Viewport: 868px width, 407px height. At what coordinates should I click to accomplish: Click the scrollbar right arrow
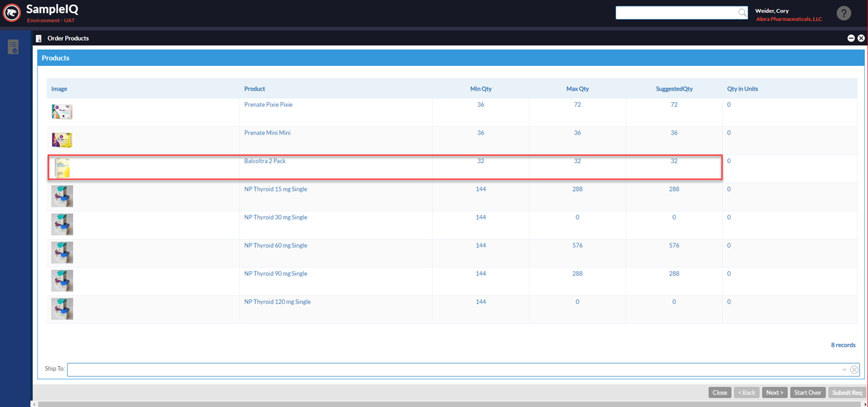[864, 404]
